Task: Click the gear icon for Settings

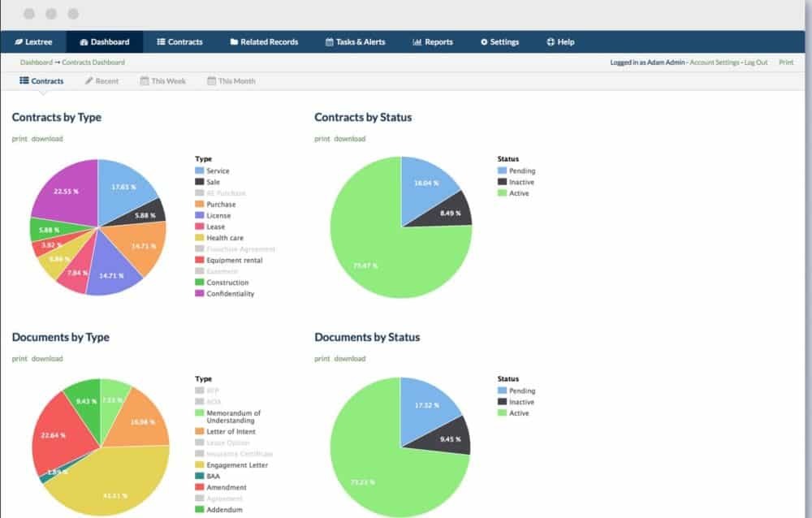Action: pyautogui.click(x=485, y=42)
